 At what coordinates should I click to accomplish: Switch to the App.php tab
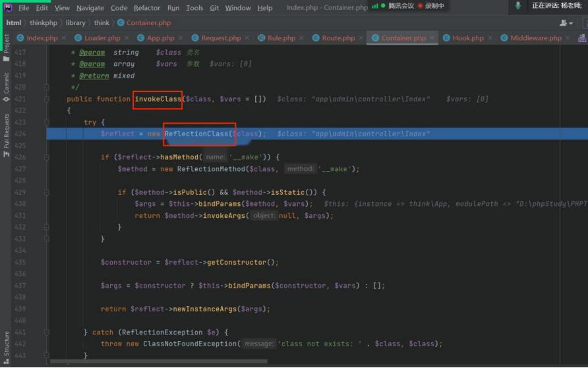160,38
